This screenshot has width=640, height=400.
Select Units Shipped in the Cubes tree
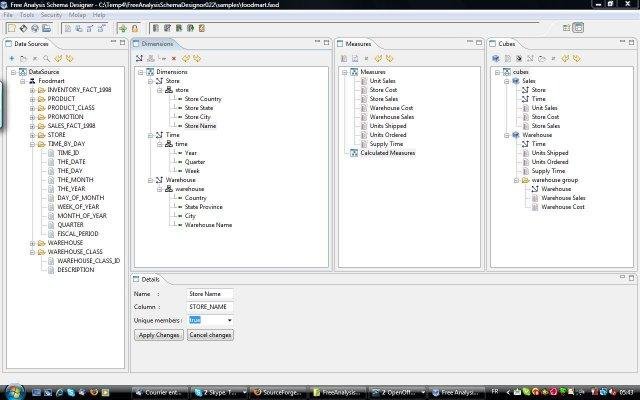(549, 153)
